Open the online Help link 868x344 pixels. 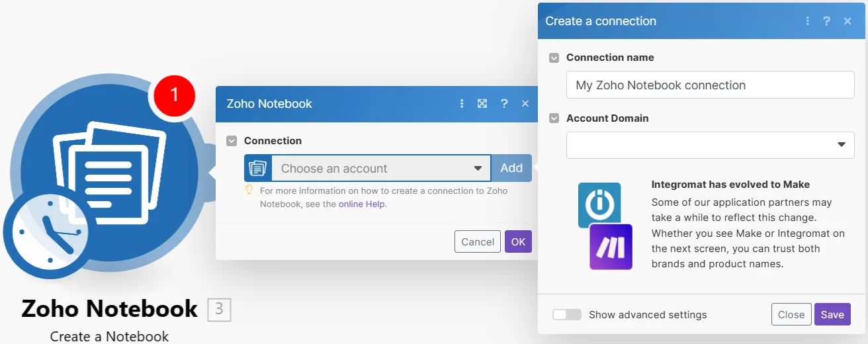[361, 204]
